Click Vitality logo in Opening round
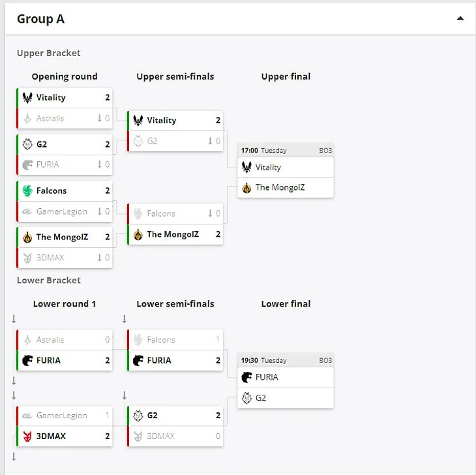The image size is (476, 475). [x=27, y=98]
